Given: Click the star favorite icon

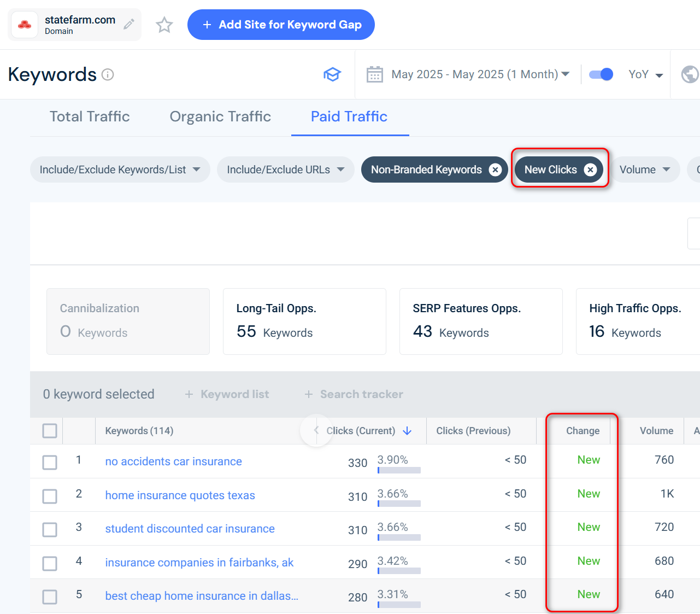Looking at the screenshot, I should click(164, 25).
